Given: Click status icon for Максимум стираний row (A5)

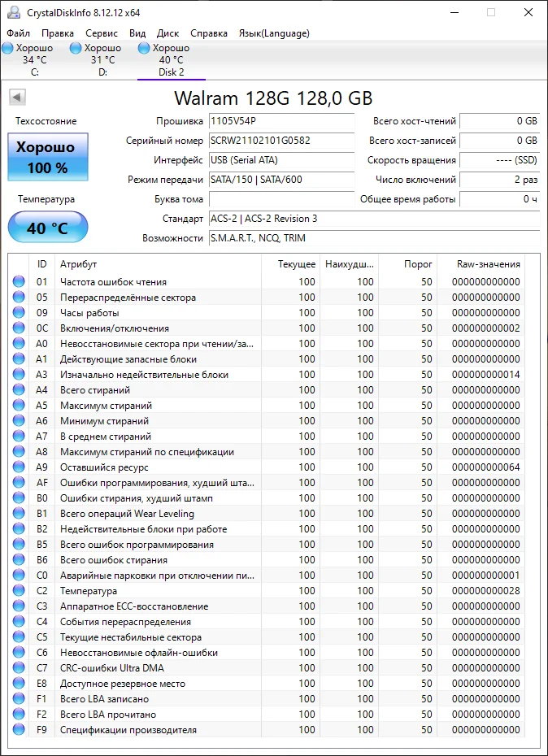Looking at the screenshot, I should (19, 405).
